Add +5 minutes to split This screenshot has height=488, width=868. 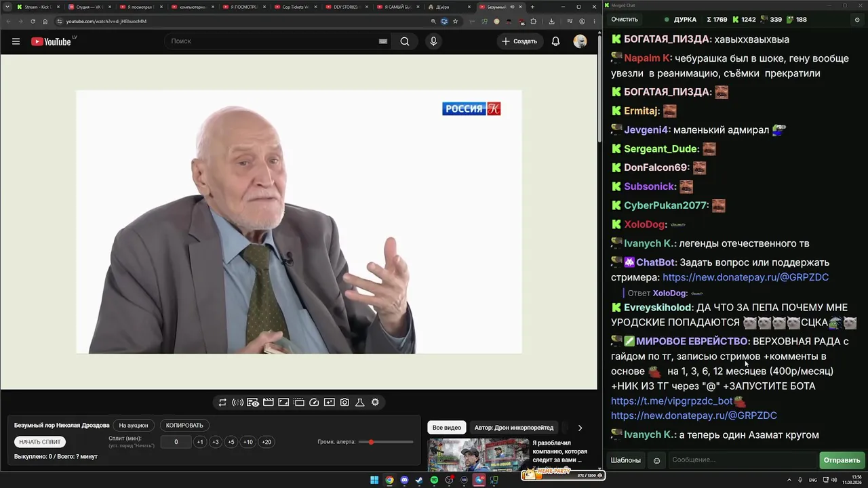pyautogui.click(x=231, y=442)
